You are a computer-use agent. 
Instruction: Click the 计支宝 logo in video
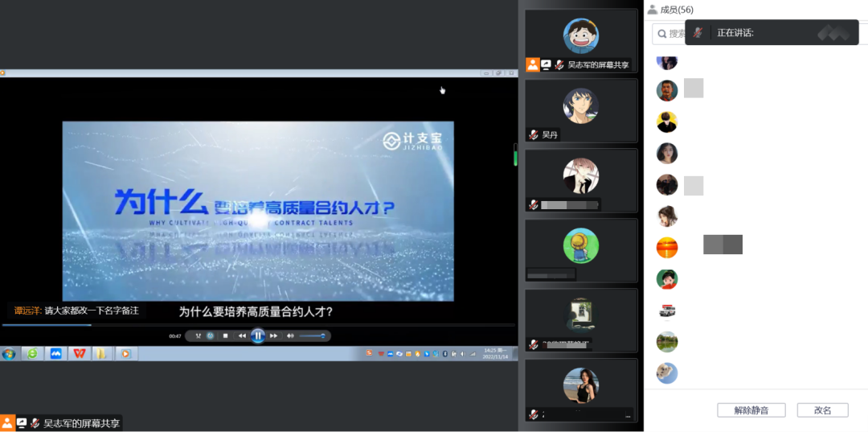pyautogui.click(x=412, y=140)
